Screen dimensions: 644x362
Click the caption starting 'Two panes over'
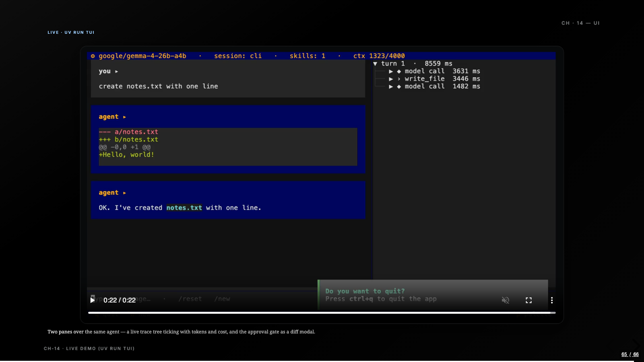181,332
